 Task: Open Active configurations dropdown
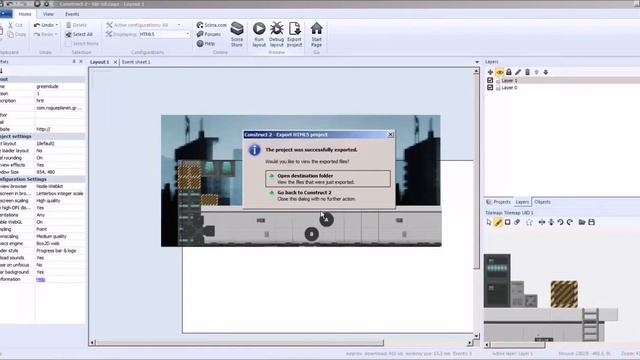[x=179, y=25]
